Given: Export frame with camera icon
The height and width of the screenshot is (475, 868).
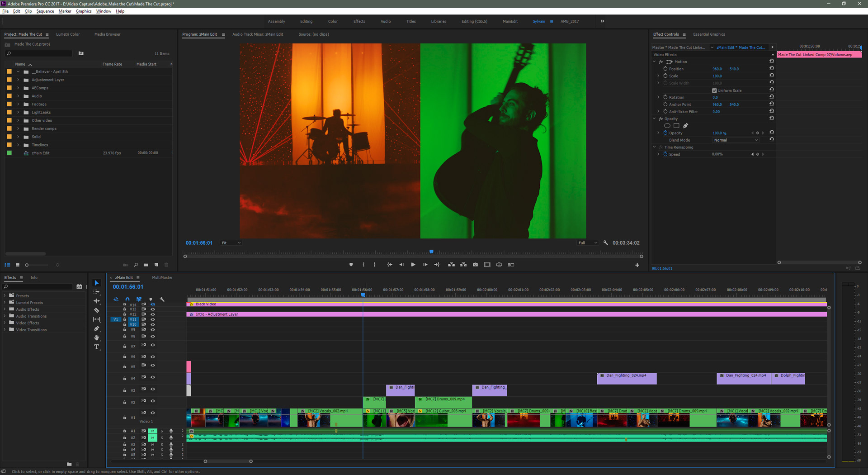Looking at the screenshot, I should 475,265.
